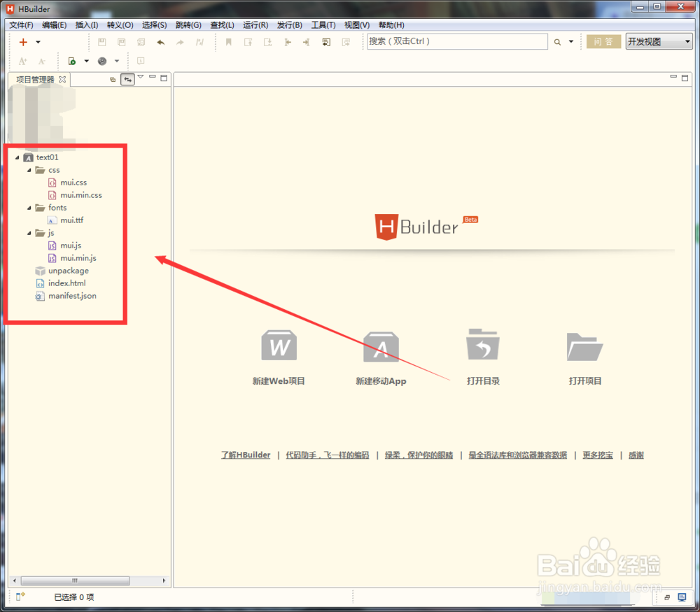This screenshot has height=612, width=700.
Task: Collapse the js folder
Action: (x=29, y=233)
